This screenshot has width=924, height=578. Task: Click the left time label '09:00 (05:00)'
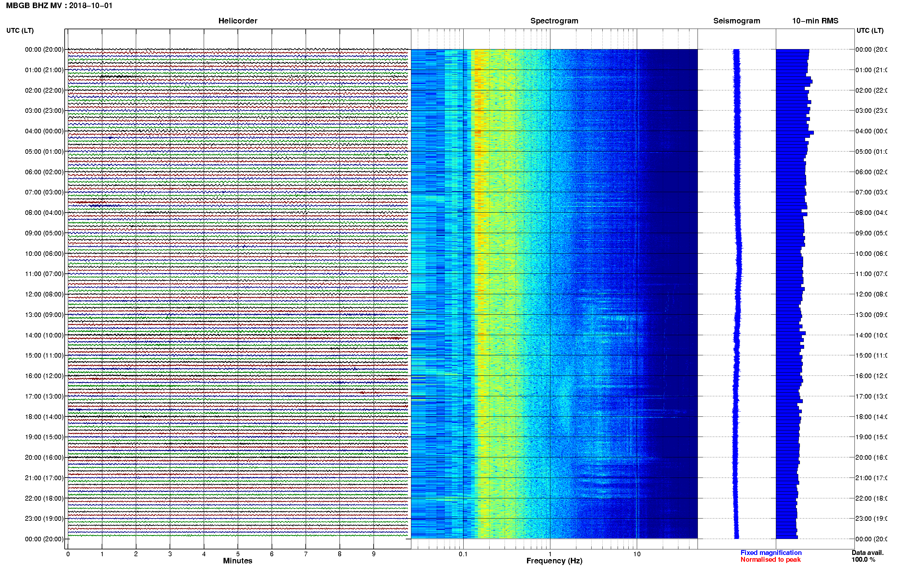click(x=44, y=233)
